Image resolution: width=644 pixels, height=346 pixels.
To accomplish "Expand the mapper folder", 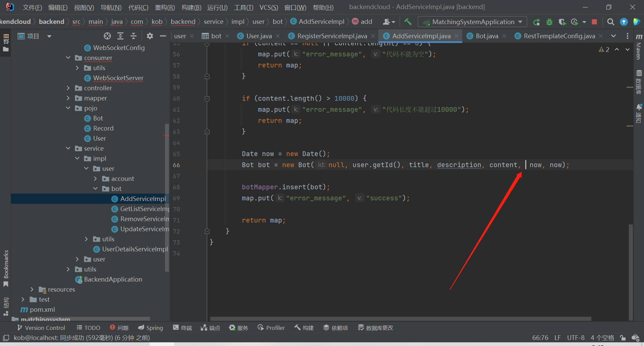I will point(68,98).
